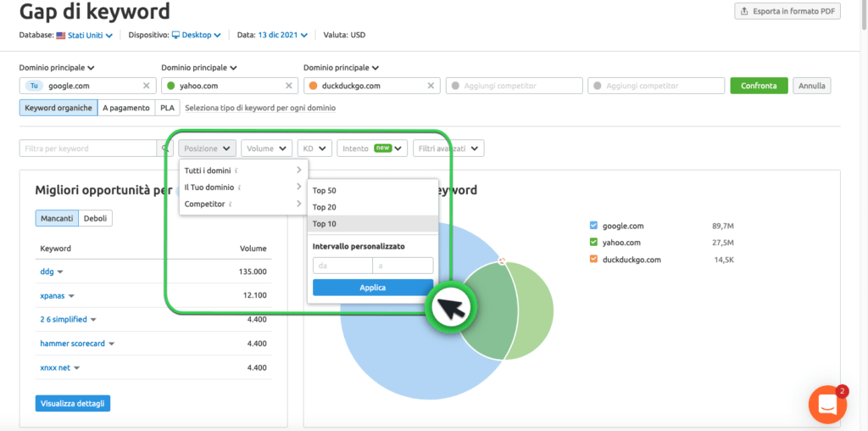The height and width of the screenshot is (431, 868).
Task: Remove yahoo.com from the domain field
Action: [288, 86]
